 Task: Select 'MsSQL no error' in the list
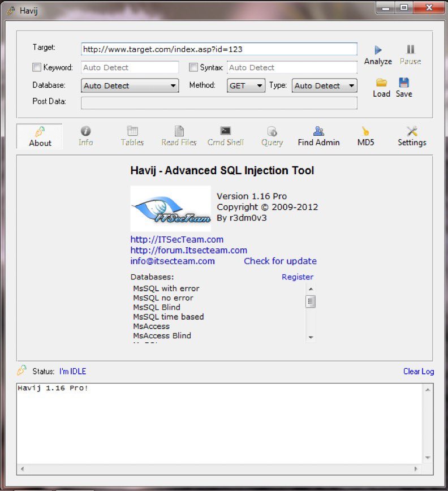click(163, 298)
